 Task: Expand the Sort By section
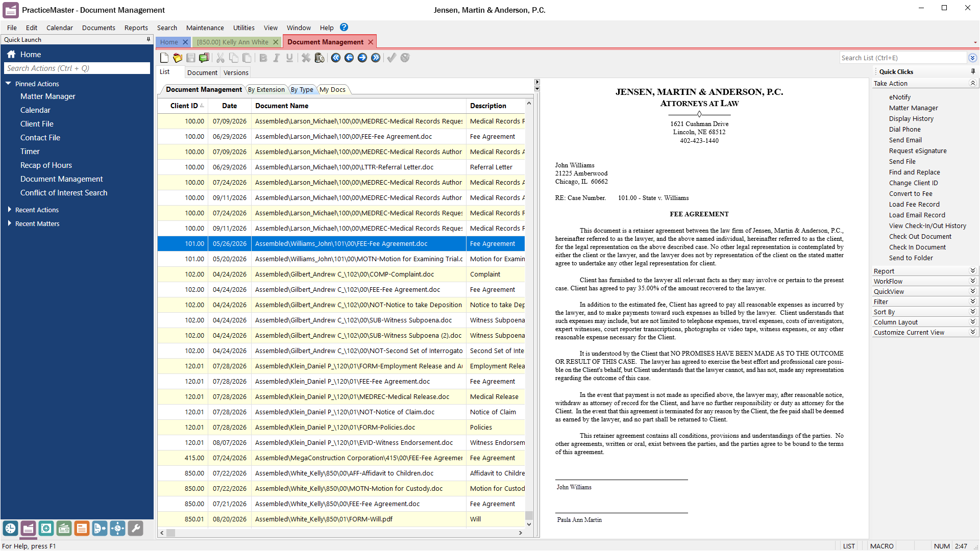coord(972,312)
